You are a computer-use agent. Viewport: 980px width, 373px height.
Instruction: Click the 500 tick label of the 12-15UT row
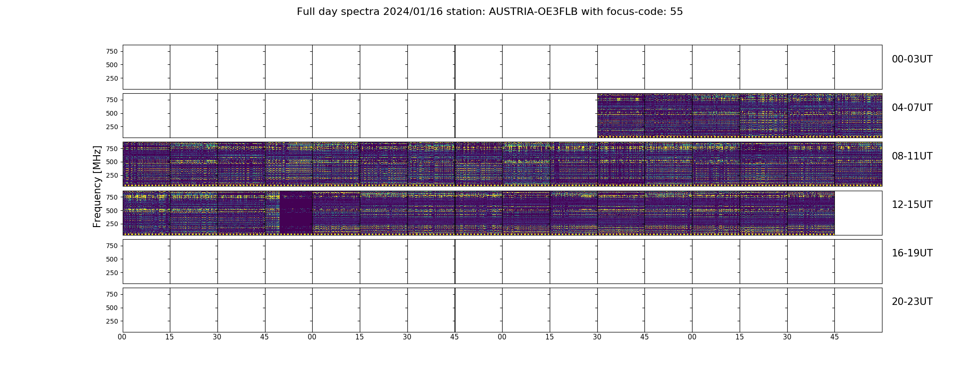coord(112,211)
